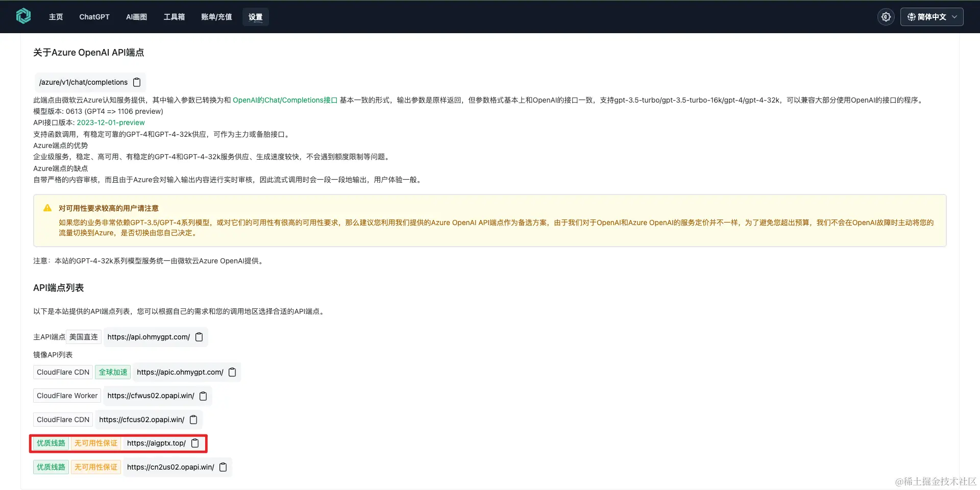
Task: Click the https://apic.ohmygpt.com/ URL text
Action: [180, 372]
